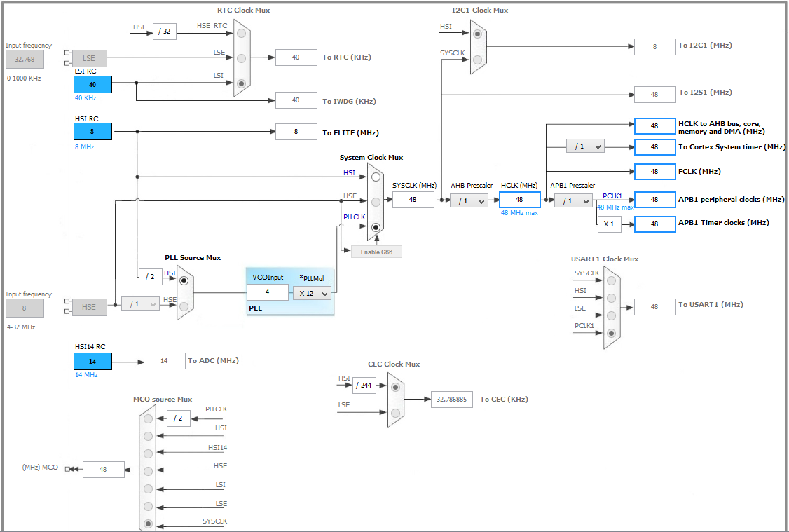Select PLLCLK /2 in the MCO source Mux
This screenshot has width=789, height=532.
[x=148, y=418]
